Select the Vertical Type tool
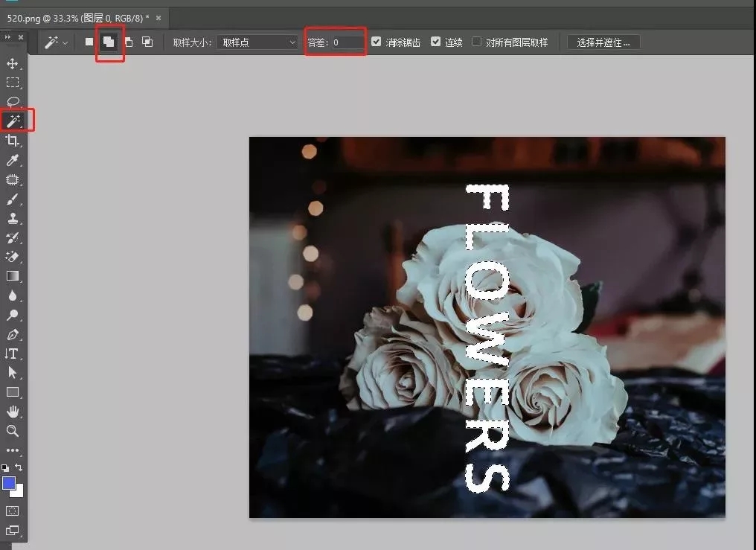 [13, 354]
